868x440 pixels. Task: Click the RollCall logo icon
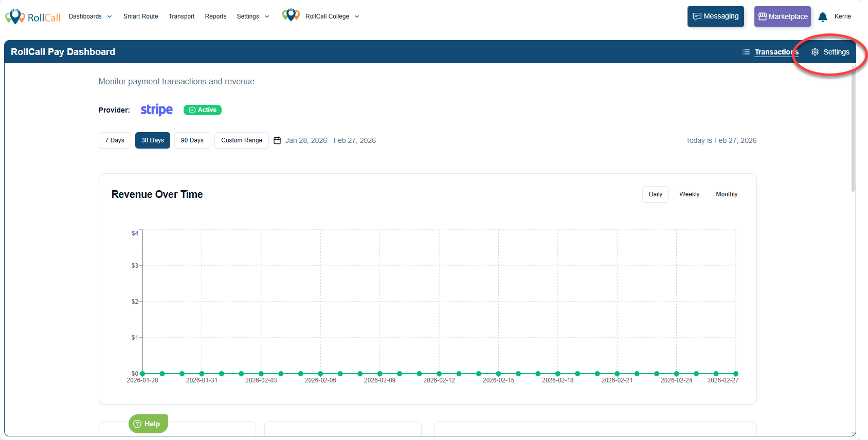[15, 16]
